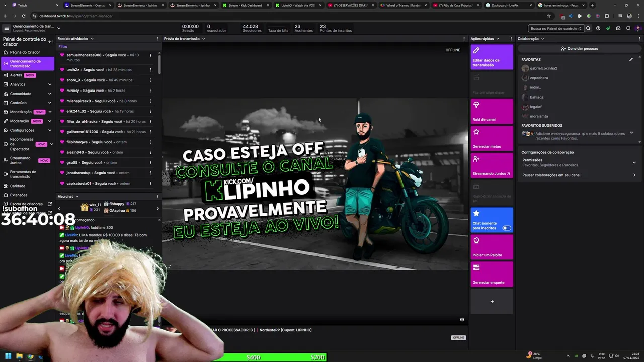Screen dimensions: 644x362
Task: Click Editar dados da transmissão quick action
Action: [492, 57]
